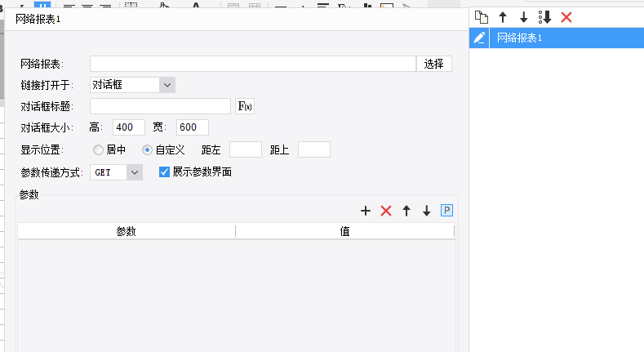Select the 自定义 radio button
This screenshot has height=352, width=644.
tap(147, 150)
